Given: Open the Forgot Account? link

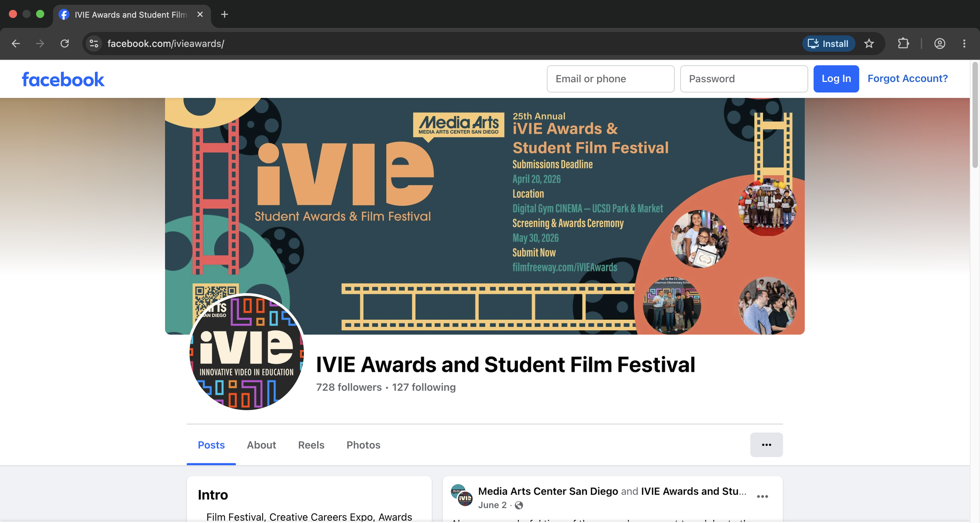Looking at the screenshot, I should (x=907, y=78).
